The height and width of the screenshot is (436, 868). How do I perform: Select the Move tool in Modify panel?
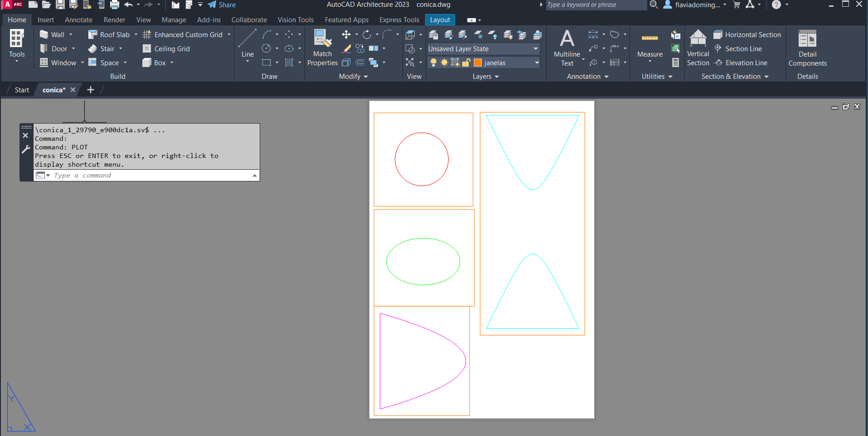click(346, 35)
